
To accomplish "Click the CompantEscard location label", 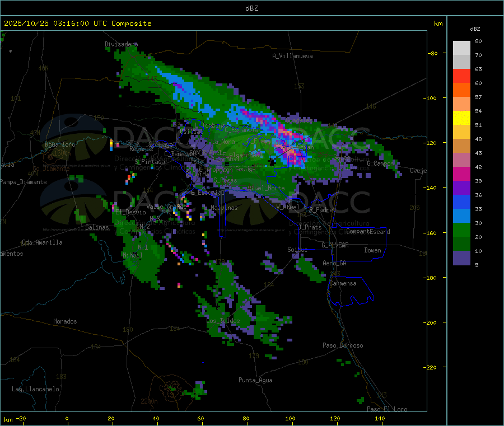I will 368,232.
